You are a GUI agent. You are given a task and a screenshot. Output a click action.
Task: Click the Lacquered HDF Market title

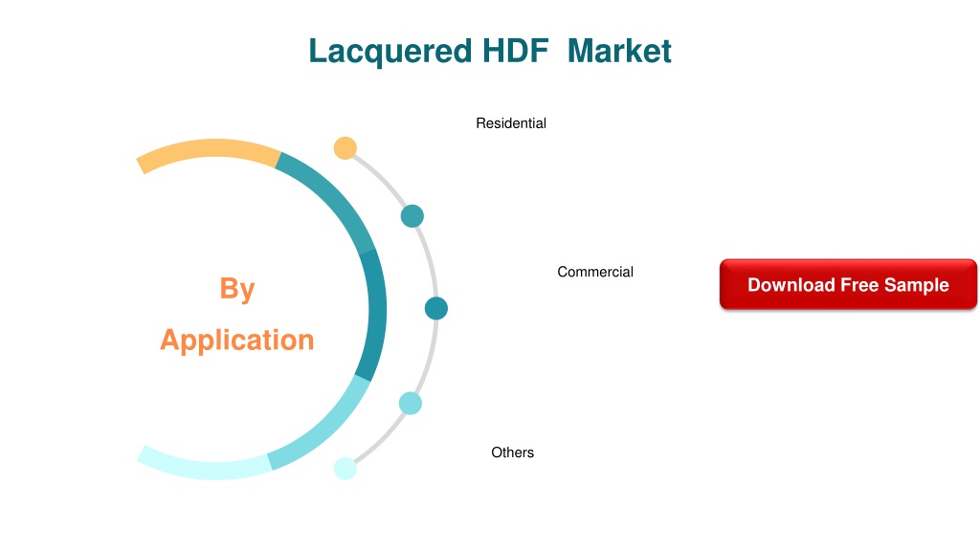click(x=490, y=52)
